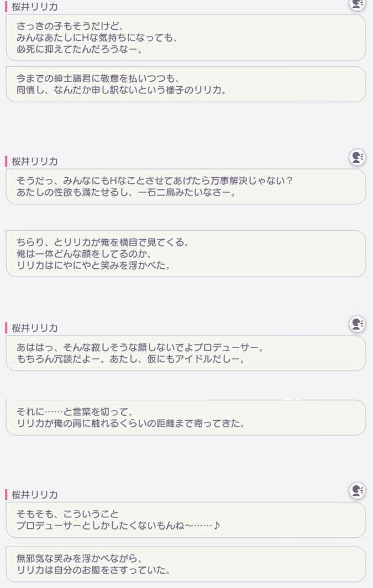Click pink marker bar beside name above そうだっ
This screenshot has width=373, height=588.
7,162
